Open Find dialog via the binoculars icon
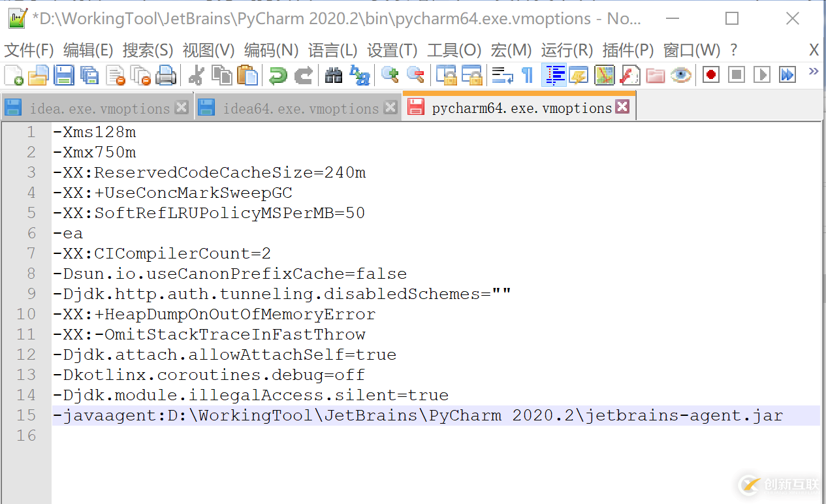Screen dimensions: 826x504 tap(334, 74)
